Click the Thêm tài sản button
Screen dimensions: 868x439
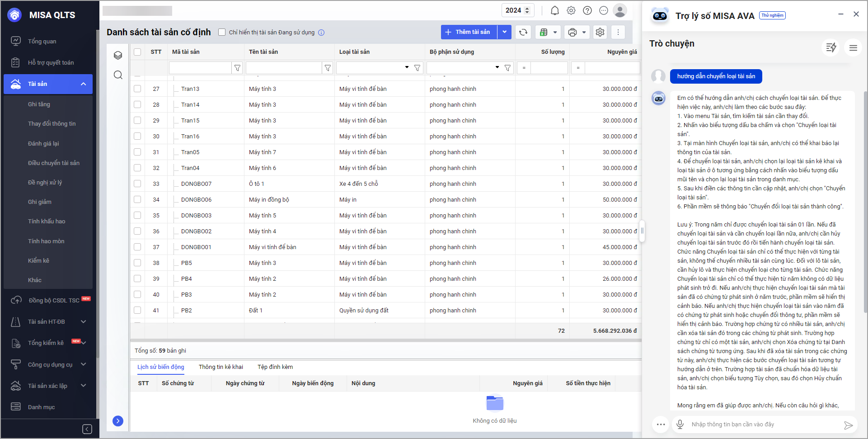coord(469,32)
